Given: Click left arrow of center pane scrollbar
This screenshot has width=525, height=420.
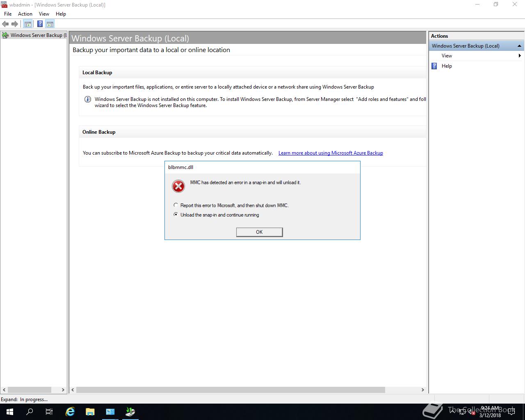Looking at the screenshot, I should 73,390.
